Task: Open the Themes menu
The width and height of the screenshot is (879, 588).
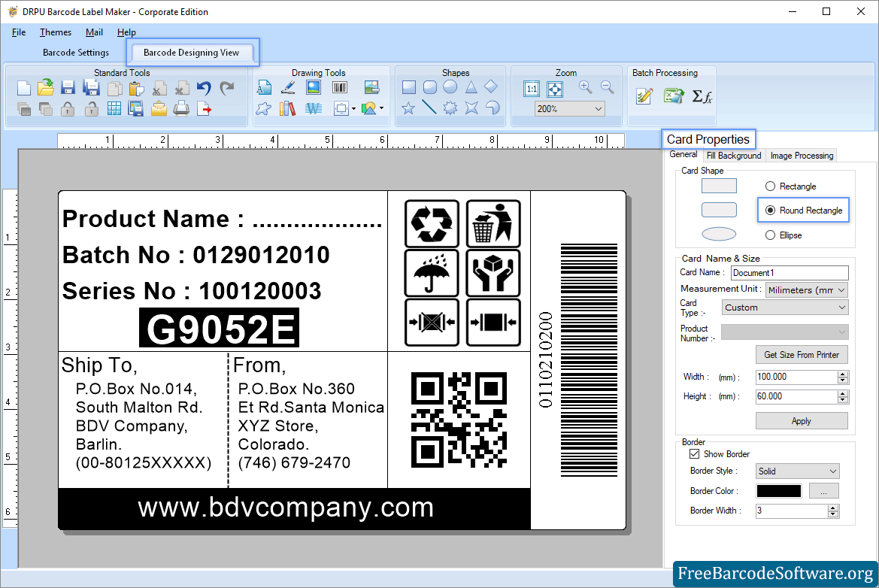Action: pos(55,32)
